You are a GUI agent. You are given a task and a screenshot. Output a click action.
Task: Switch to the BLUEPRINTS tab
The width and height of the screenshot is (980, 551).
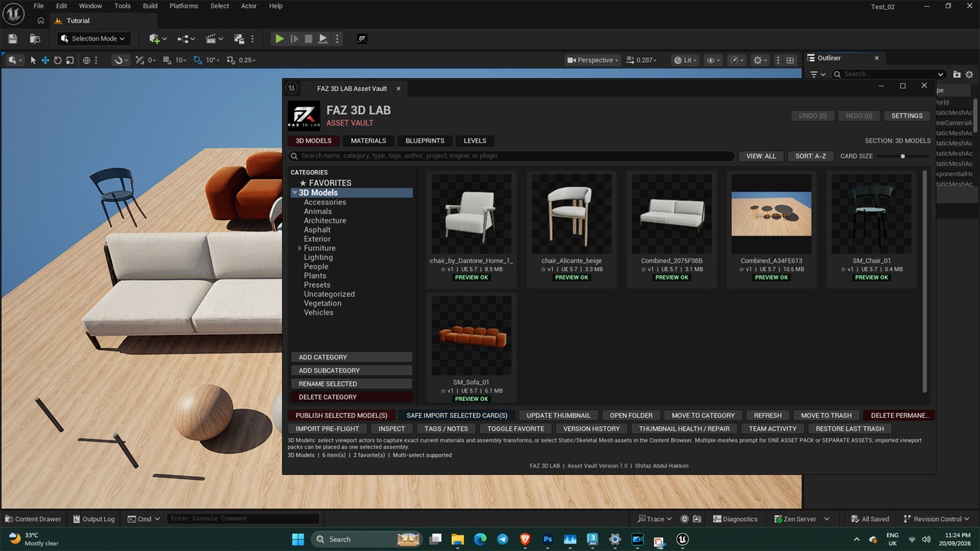coord(425,141)
